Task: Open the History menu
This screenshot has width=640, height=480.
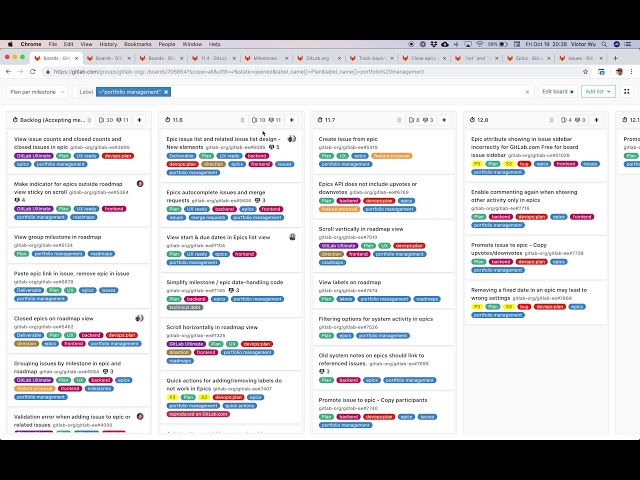Action: [108, 44]
